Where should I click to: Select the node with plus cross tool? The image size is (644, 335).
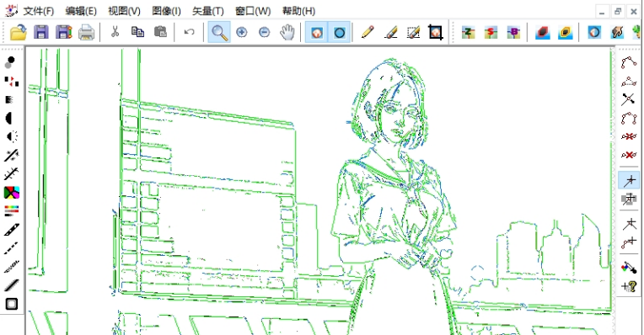629,242
